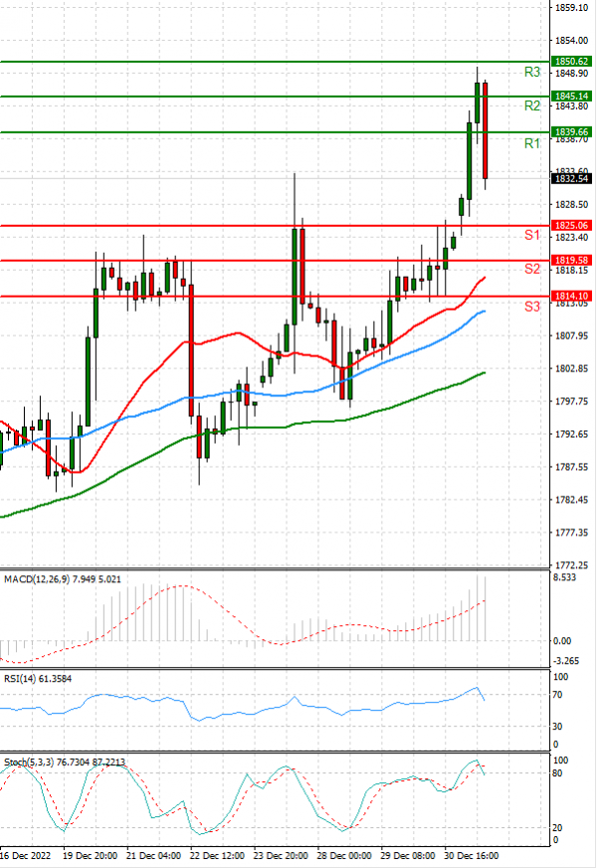Click the 1828.50 price scale value
Viewport: 597px width, 868px height.
pos(571,205)
